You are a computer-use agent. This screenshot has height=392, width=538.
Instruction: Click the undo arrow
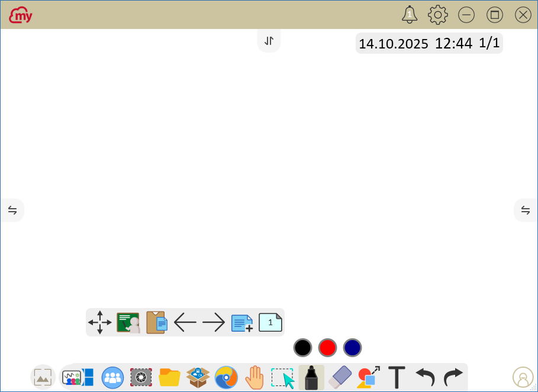coord(425,377)
